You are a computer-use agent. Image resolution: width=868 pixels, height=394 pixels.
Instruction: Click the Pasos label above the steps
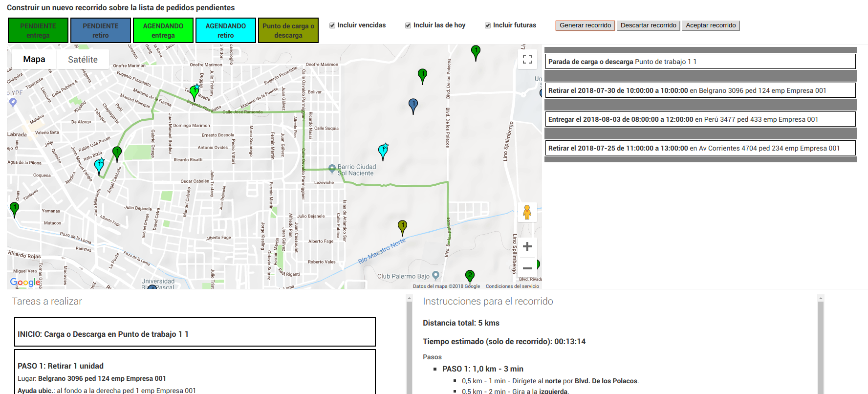coord(432,357)
